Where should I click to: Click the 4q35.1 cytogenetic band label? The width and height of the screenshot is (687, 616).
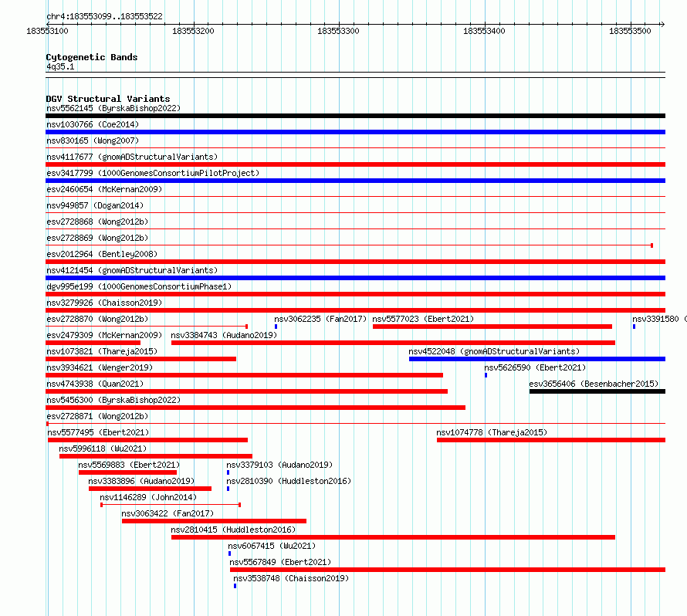coord(60,66)
